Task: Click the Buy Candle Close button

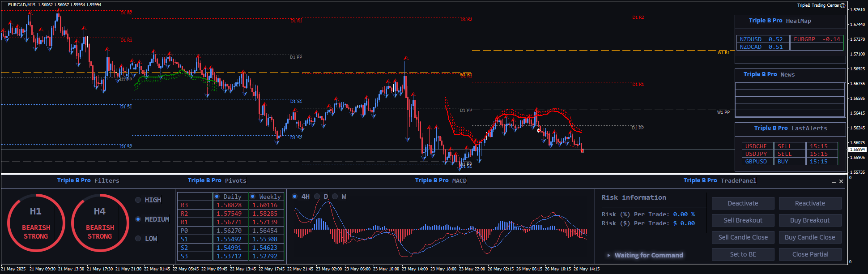Action: [810, 237]
